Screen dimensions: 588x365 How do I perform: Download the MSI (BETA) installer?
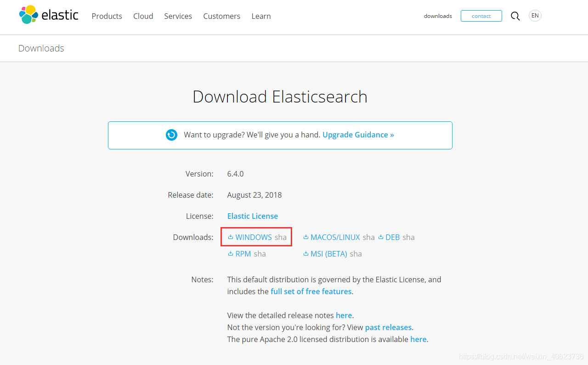pos(329,254)
